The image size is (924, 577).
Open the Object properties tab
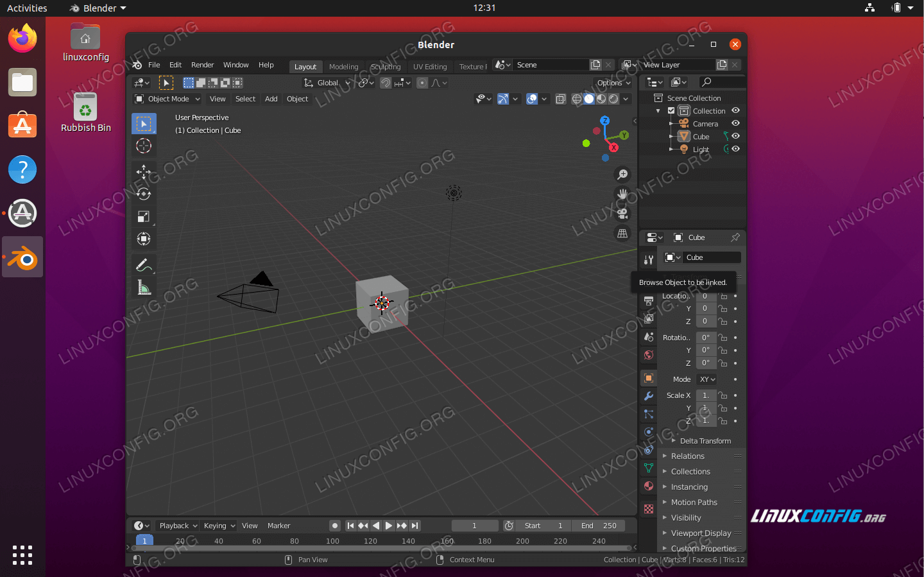click(649, 378)
